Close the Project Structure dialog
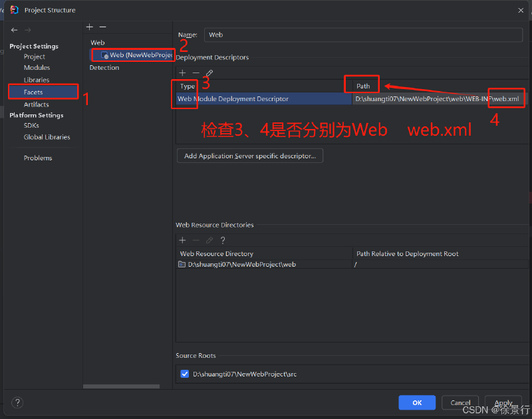Screen dimensions: 532x419 pos(521,10)
